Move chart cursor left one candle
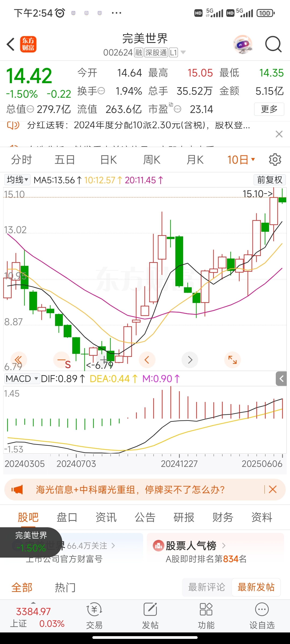This screenshot has height=644, width=290. click(147, 360)
